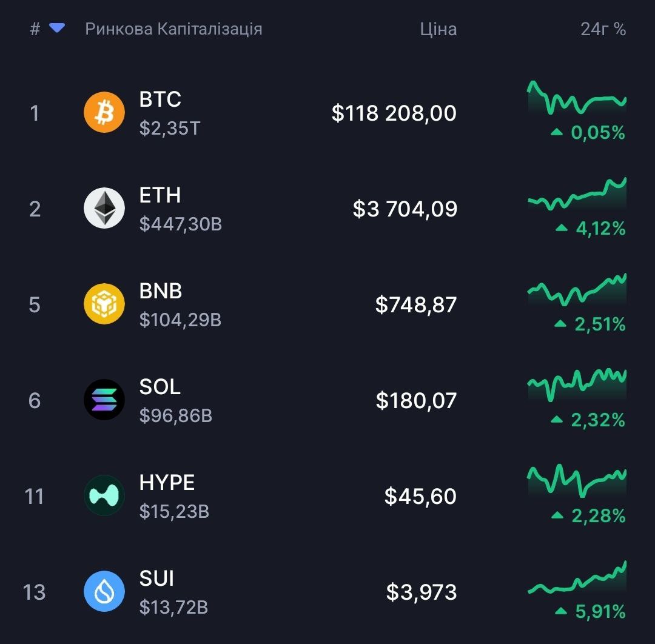Sort by the 24г % column header
The image size is (655, 644).
[603, 29]
